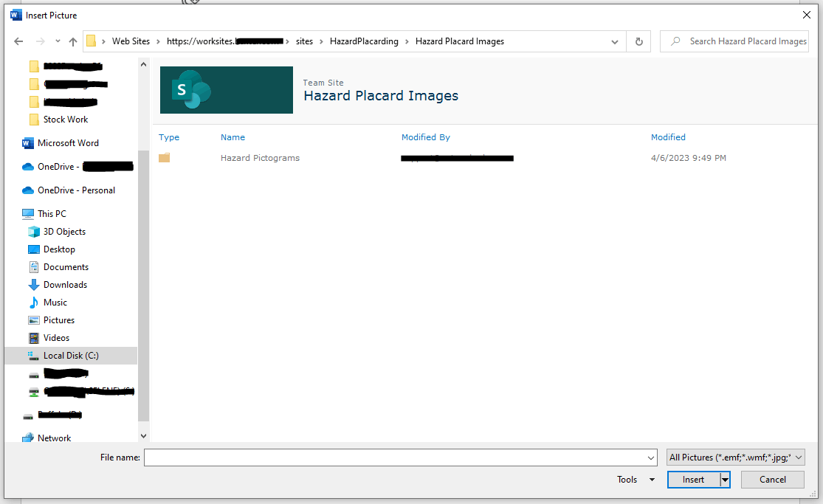Click the 3D Objects cube icon
Image resolution: width=823 pixels, height=504 pixels.
[34, 232]
